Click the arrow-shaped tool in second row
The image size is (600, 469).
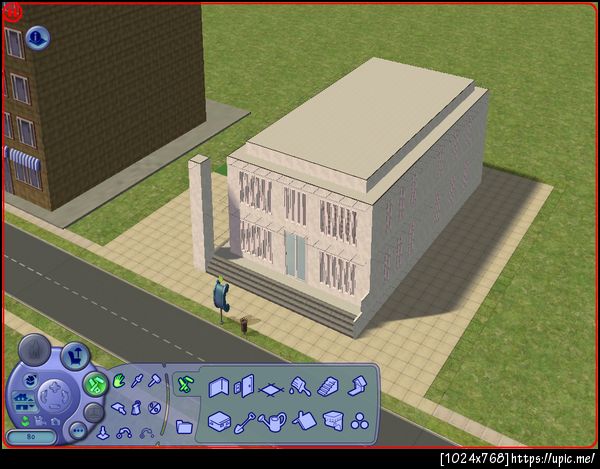click(x=119, y=409)
